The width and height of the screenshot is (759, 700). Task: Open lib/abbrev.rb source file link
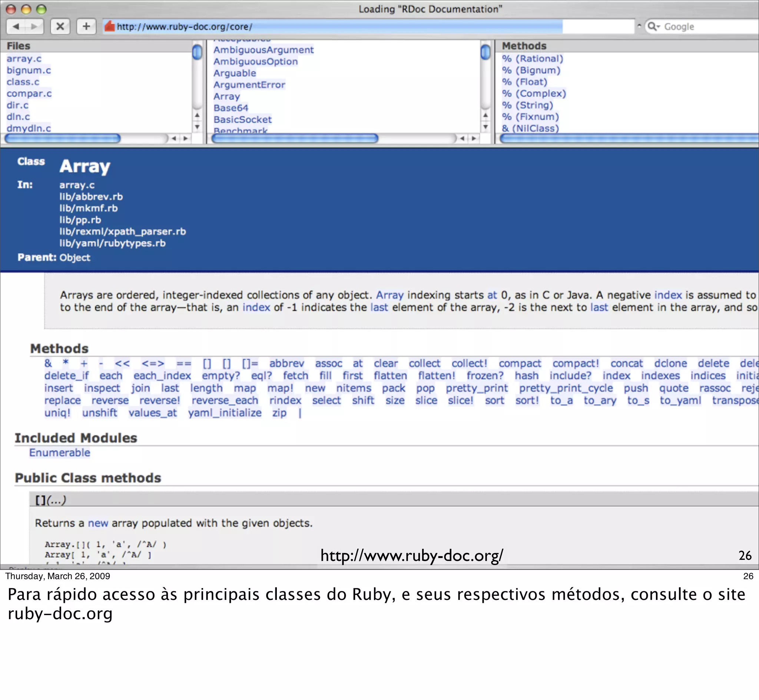click(x=91, y=197)
